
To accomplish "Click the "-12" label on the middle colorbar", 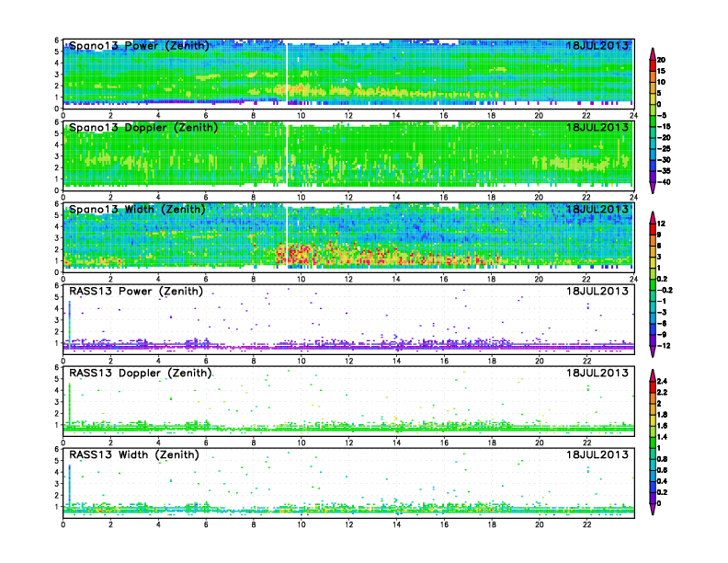I will pos(664,346).
